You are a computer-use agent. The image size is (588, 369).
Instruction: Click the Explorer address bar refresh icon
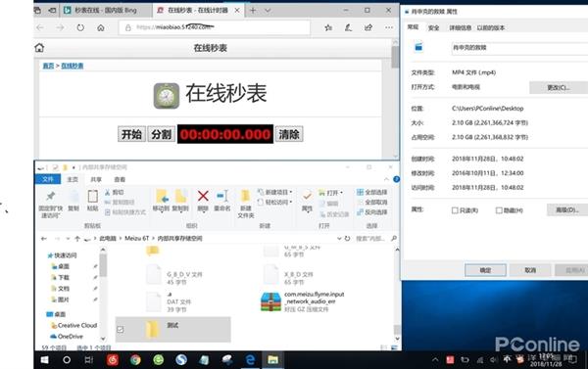pos(347,238)
